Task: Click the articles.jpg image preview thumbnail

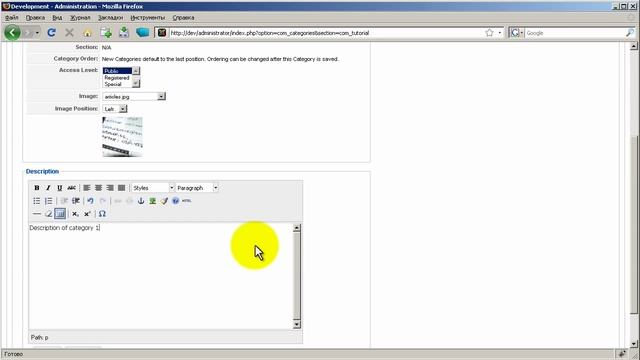Action: click(122, 137)
